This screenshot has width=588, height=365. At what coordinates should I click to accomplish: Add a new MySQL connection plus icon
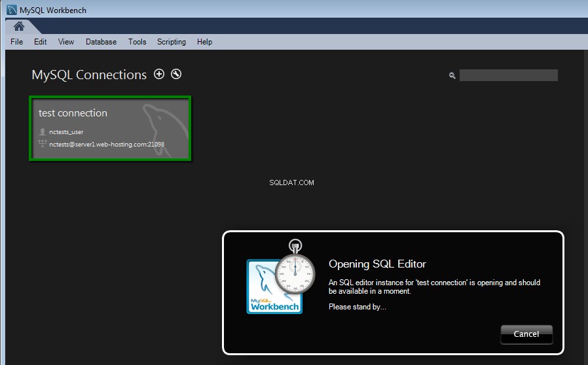pos(159,74)
